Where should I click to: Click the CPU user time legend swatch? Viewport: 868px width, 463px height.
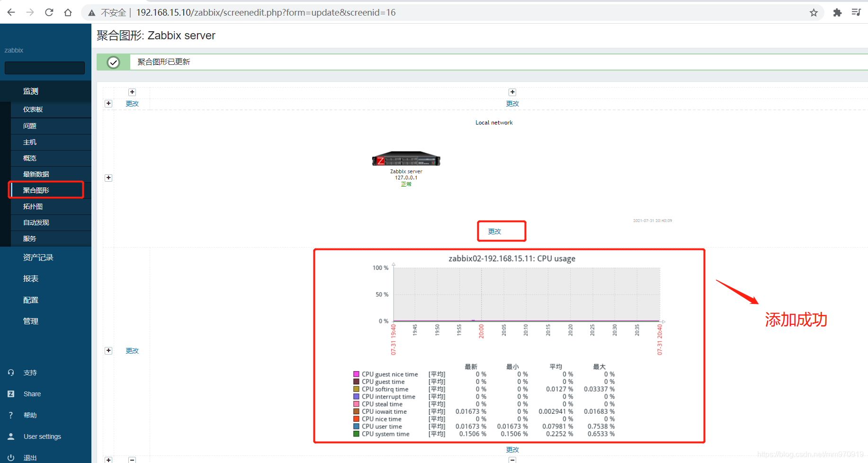click(356, 427)
